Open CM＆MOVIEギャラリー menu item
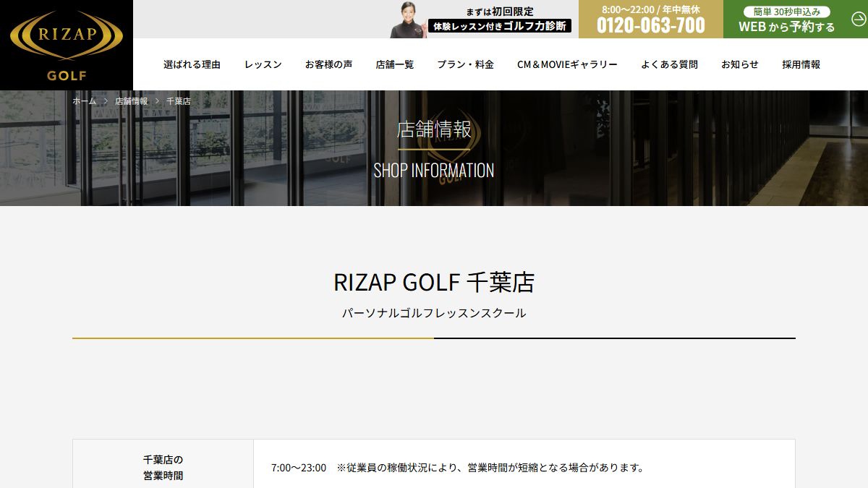This screenshot has width=868, height=488. click(567, 64)
